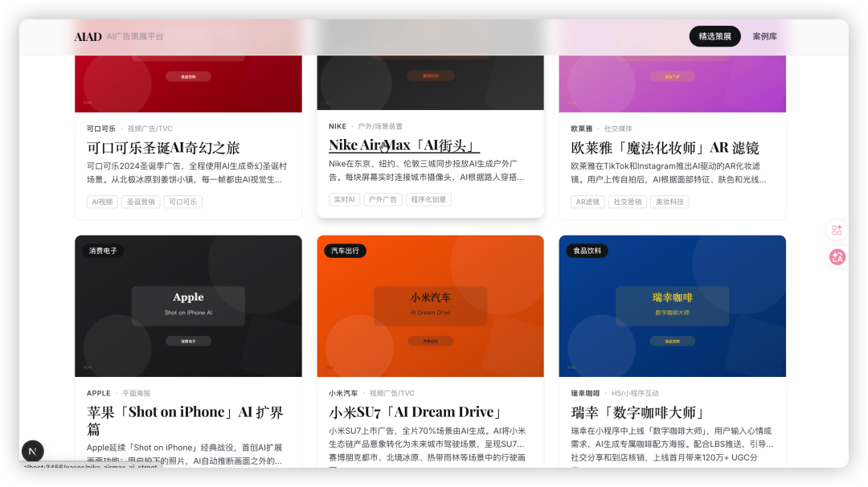This screenshot has height=487, width=868.
Task: Click the APPLE brand label
Action: (99, 393)
